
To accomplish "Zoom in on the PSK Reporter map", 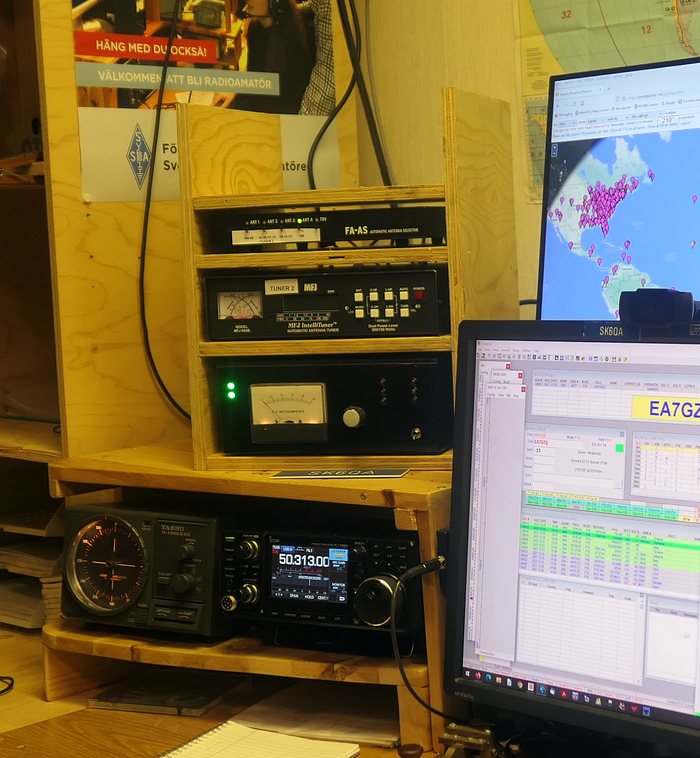I will [555, 147].
